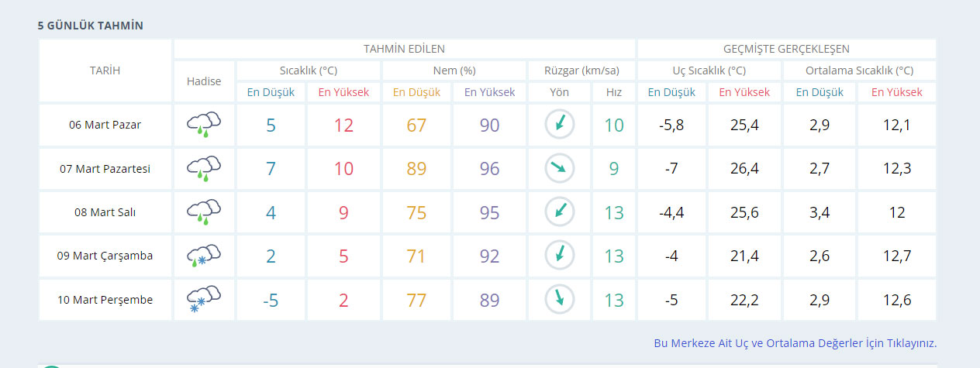Click the Ortalama Sıcaklık (°C) column header
Viewport: 980px width, 368px height.
click(859, 71)
